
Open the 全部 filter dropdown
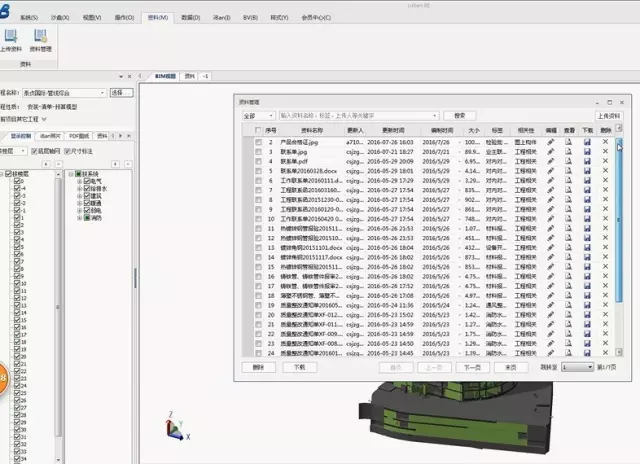pyautogui.click(x=257, y=116)
